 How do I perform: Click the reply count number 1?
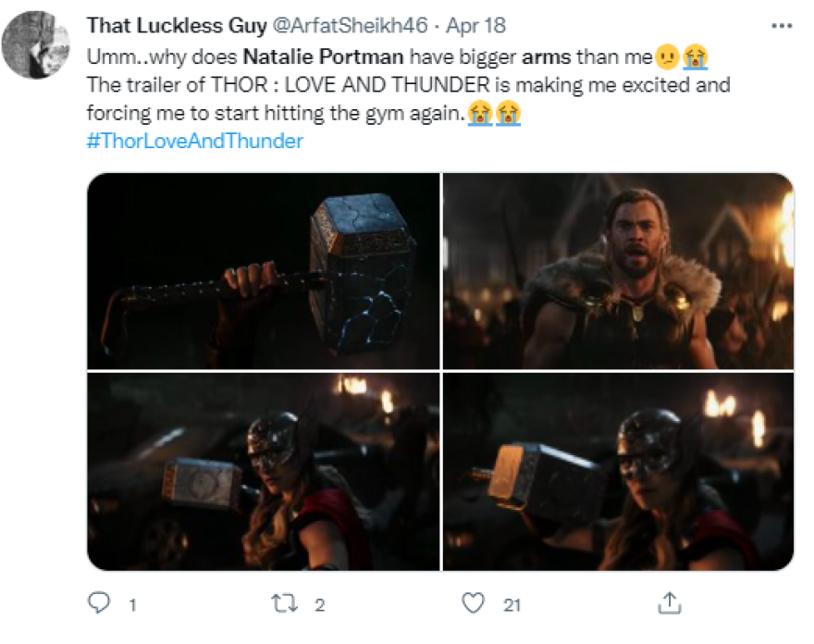(x=132, y=605)
